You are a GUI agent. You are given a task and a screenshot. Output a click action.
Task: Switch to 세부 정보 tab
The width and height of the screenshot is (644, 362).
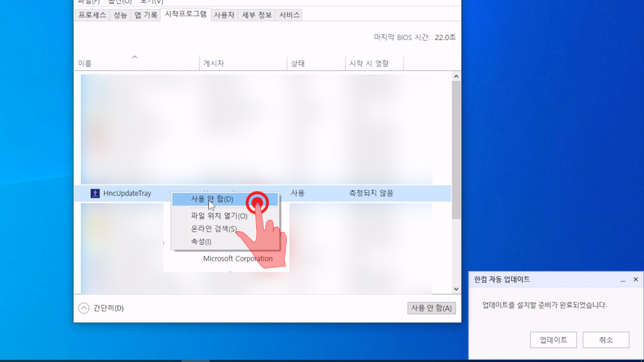coord(257,15)
